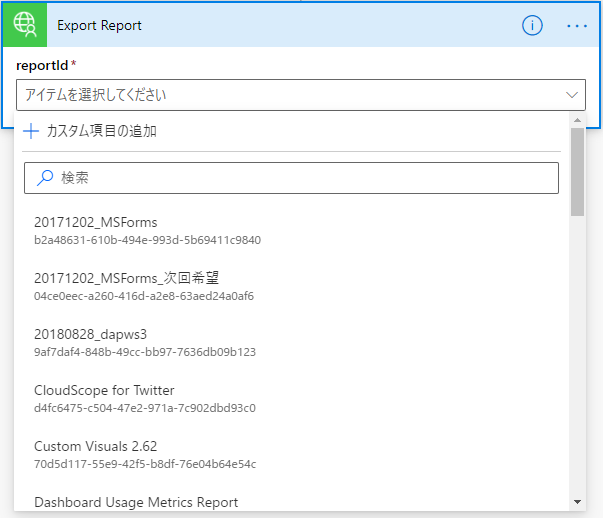Expand the reportId dropdown chevron
This screenshot has height=518, width=603.
point(572,95)
